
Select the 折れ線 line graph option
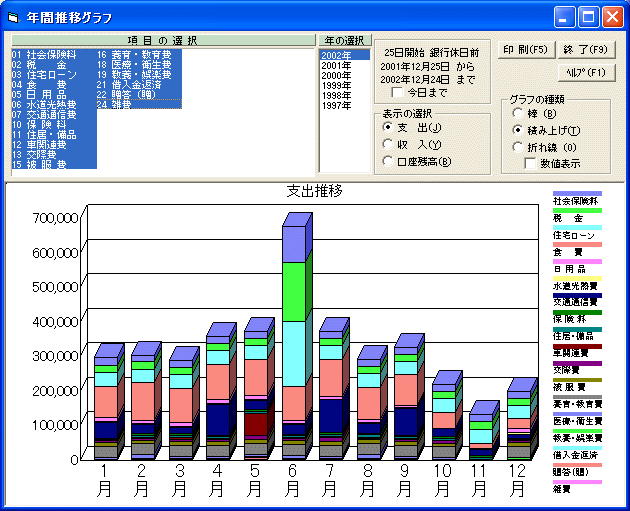tap(518, 147)
